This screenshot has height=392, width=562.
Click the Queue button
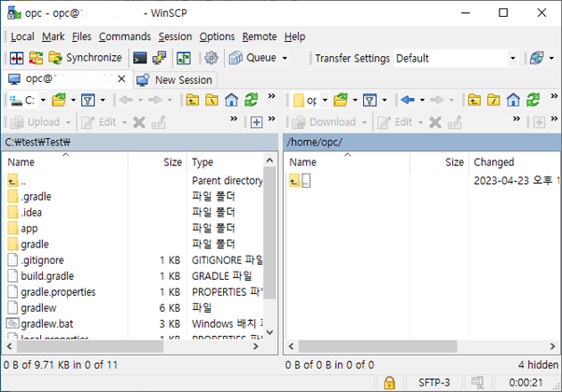click(x=253, y=58)
